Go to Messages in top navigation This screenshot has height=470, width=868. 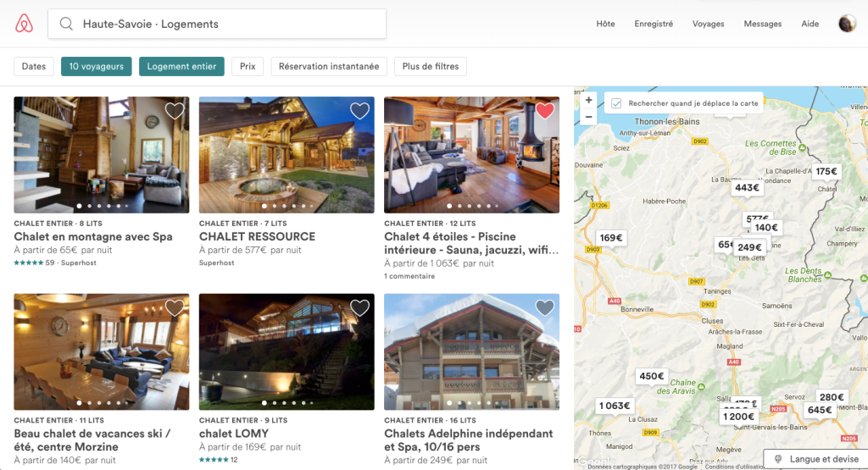pos(762,24)
